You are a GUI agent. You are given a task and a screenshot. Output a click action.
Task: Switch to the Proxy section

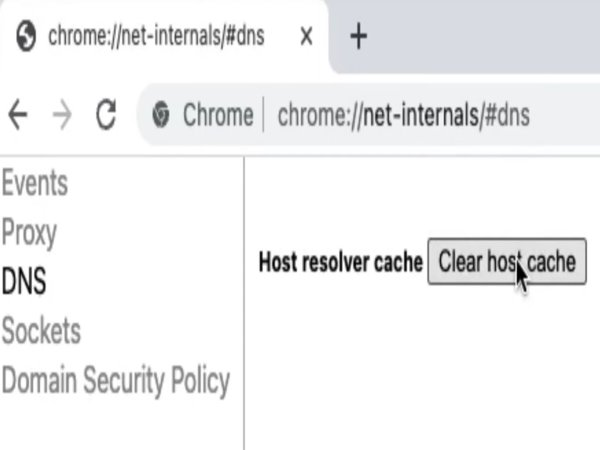(x=29, y=233)
